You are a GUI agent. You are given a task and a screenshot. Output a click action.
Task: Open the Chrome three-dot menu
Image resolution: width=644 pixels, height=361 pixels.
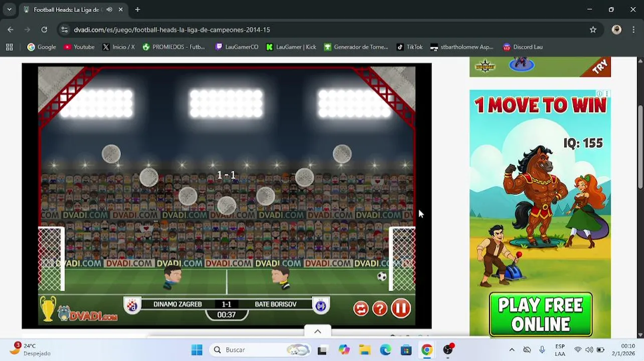coord(633,30)
